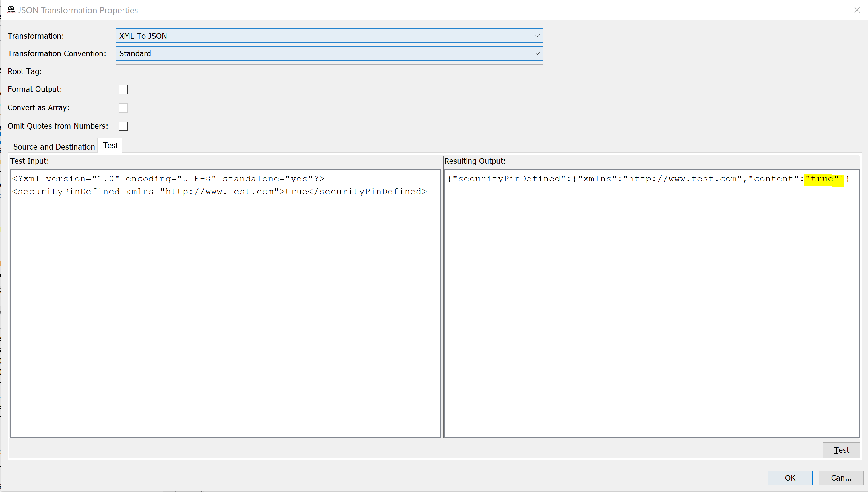The image size is (868, 492).
Task: Click the CA application icon in title bar
Action: pos(11,9)
